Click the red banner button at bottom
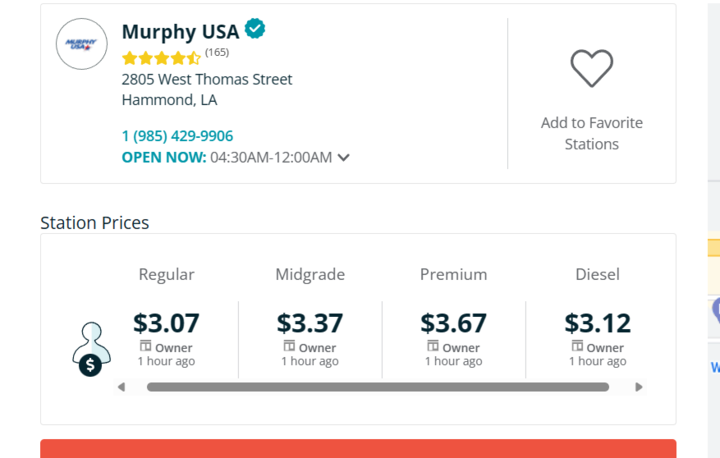Screen dimensions: 720x458 358,449
